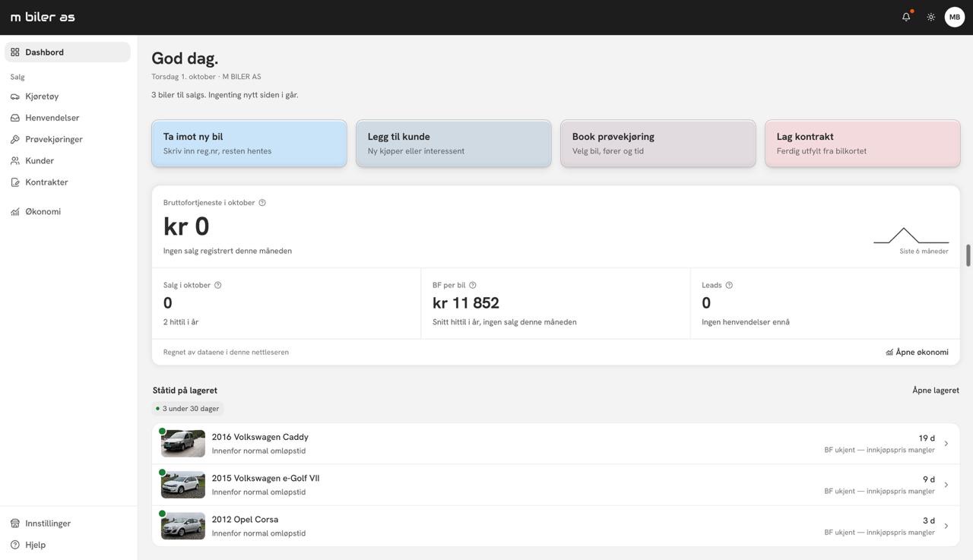Click the Ta imot ny bil card
973x560 pixels.
point(249,143)
